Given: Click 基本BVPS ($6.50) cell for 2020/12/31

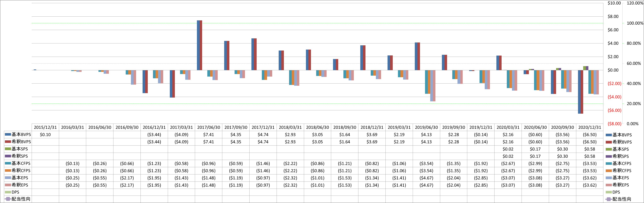Looking at the screenshot, I should click(x=590, y=135).
